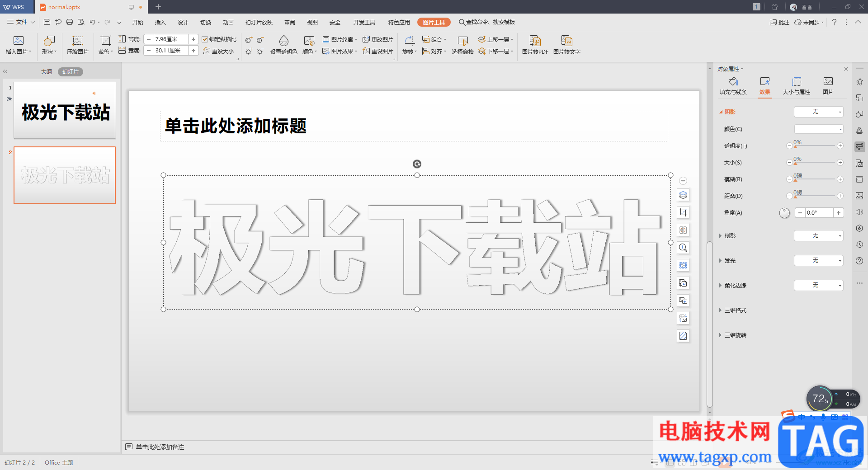Open Soft Edges (柔化边缘) preset dropdown
This screenshot has width=868, height=470.
[819, 285]
